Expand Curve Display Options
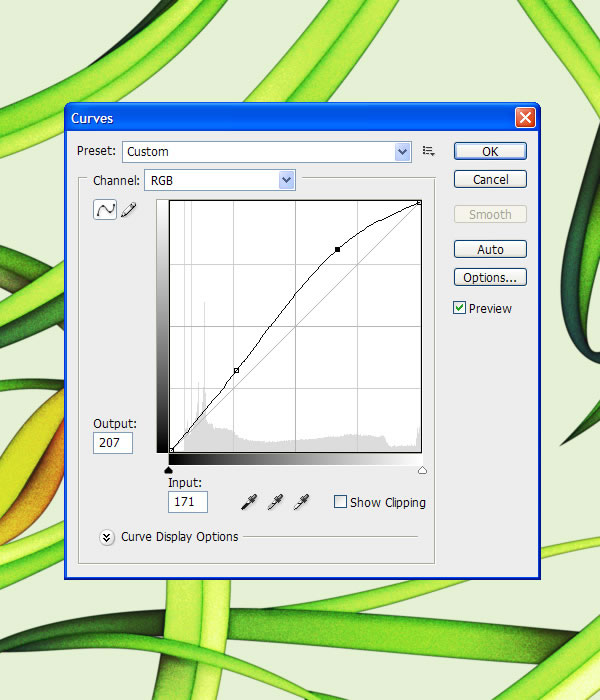 pyautogui.click(x=106, y=537)
